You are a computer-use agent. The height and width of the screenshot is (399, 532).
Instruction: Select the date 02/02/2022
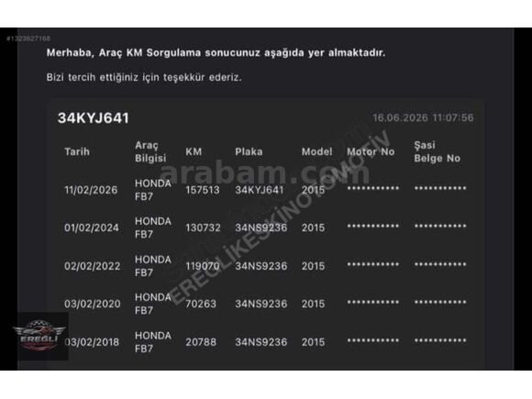[93, 266]
